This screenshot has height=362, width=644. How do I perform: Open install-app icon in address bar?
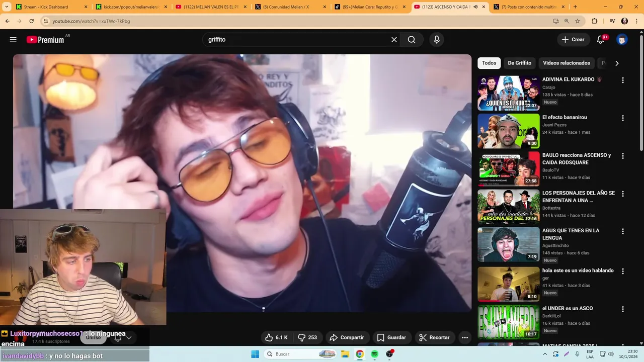click(556, 21)
